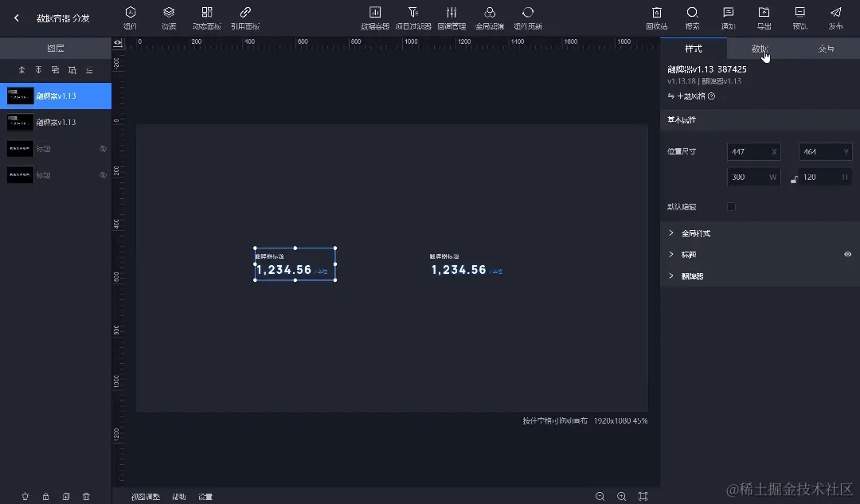The width and height of the screenshot is (860, 504).
Task: Open the 资源 resources panel
Action: [x=169, y=18]
